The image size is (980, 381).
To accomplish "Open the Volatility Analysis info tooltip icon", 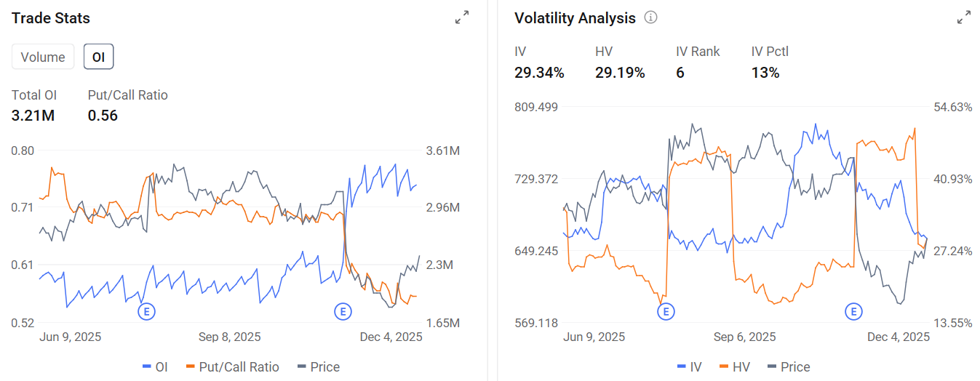I will [x=651, y=17].
